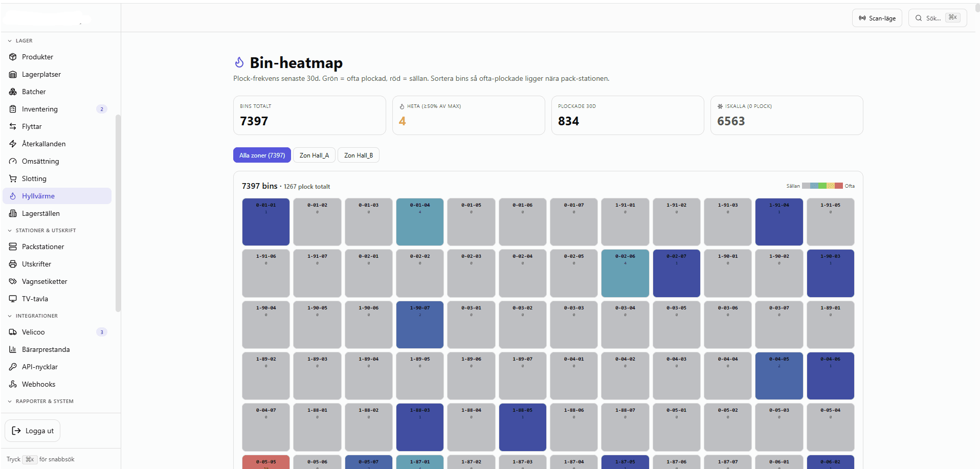This screenshot has width=980, height=469.
Task: Click the Lagerställen building icon
Action: tap(13, 213)
